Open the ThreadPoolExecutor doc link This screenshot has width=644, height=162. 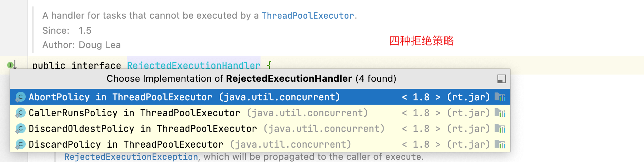(308, 16)
